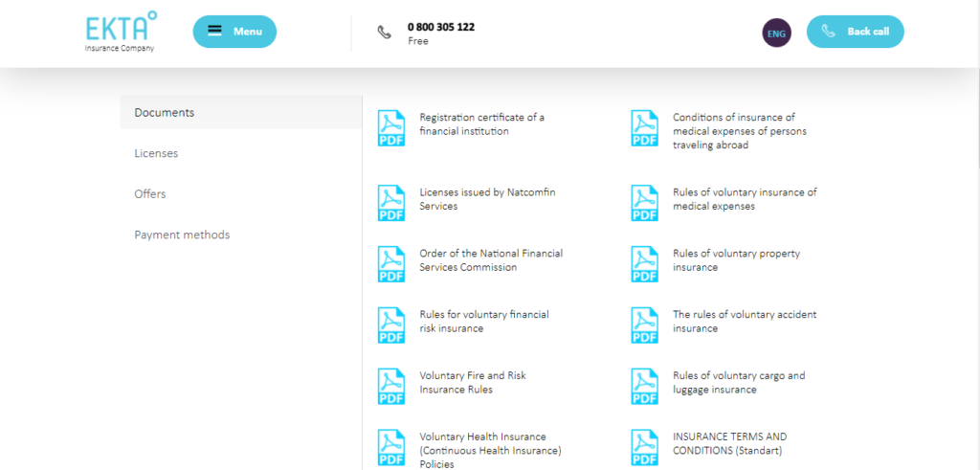Switch language using the ENG button
This screenshot has height=470, width=980.
coord(776,34)
